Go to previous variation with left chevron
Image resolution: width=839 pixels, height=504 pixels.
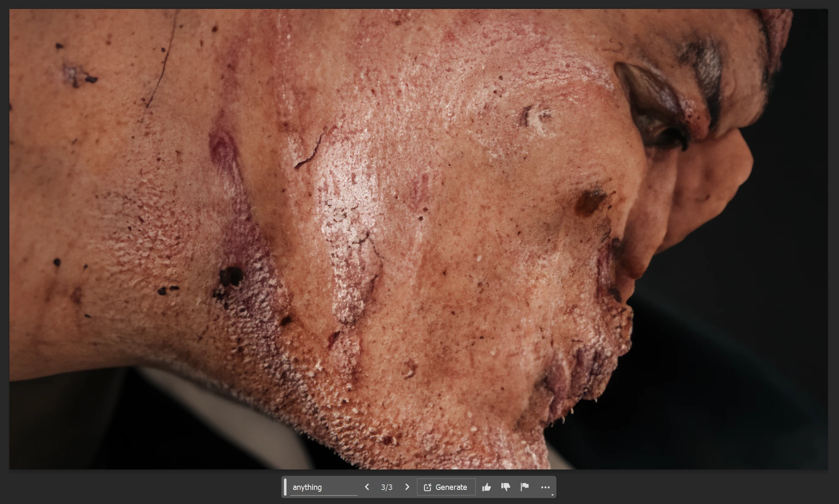(x=367, y=487)
